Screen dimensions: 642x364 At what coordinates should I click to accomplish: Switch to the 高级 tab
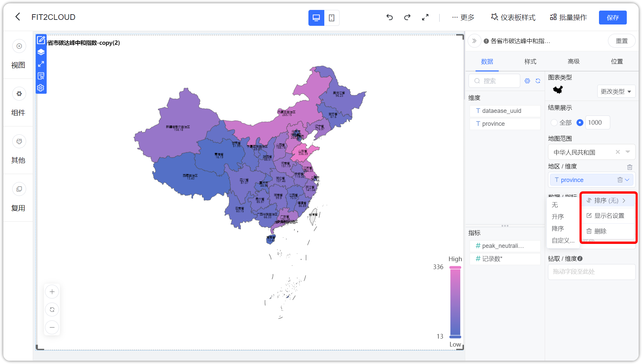573,62
